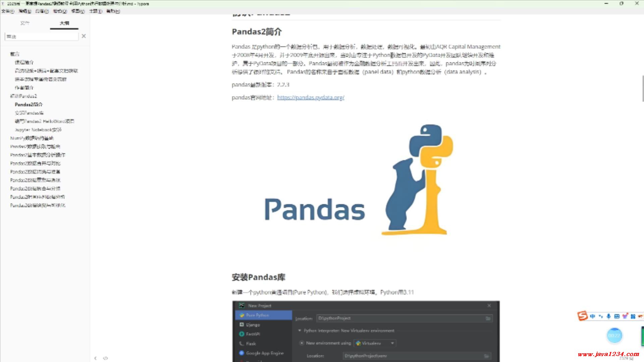The height and width of the screenshot is (362, 644).
Task: Click the blue recording timer circle
Action: pyautogui.click(x=614, y=336)
